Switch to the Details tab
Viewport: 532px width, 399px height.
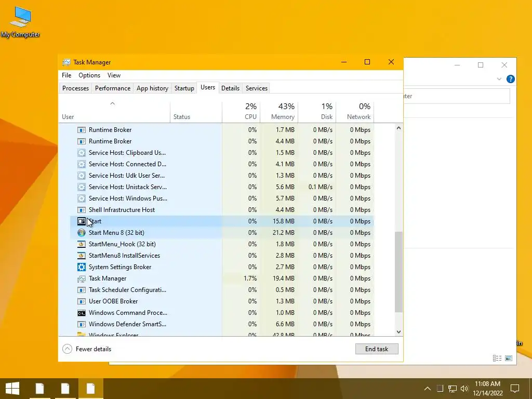(x=230, y=88)
